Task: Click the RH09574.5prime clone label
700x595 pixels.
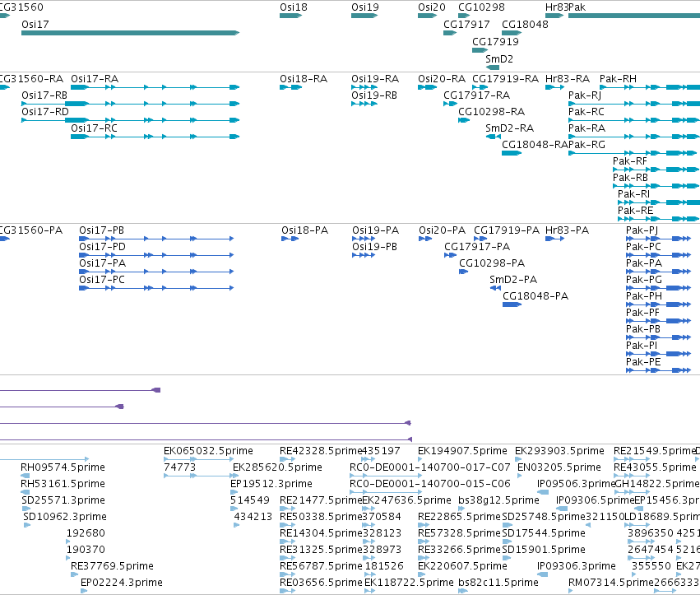Action: pyautogui.click(x=63, y=467)
